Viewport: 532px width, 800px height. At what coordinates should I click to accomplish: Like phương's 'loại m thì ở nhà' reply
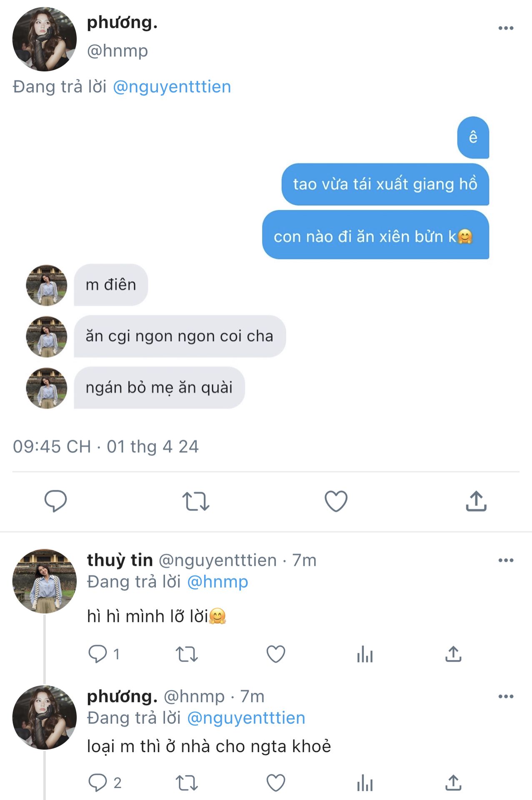tap(276, 783)
